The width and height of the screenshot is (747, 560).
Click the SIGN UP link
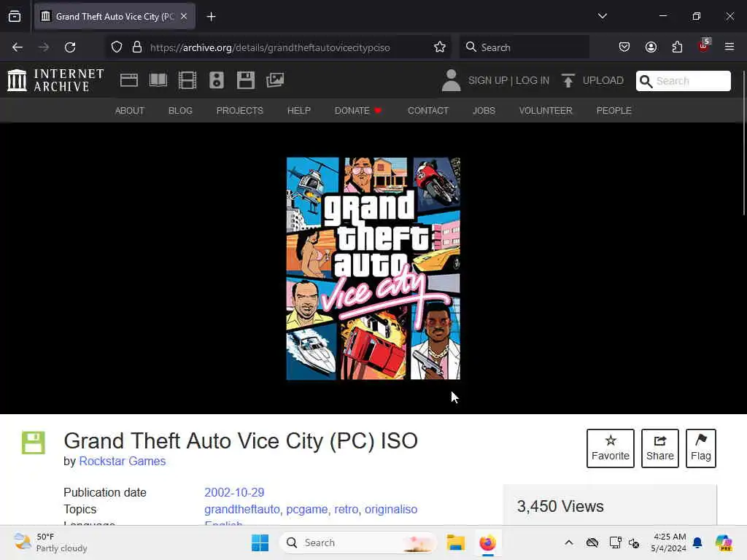pyautogui.click(x=488, y=80)
